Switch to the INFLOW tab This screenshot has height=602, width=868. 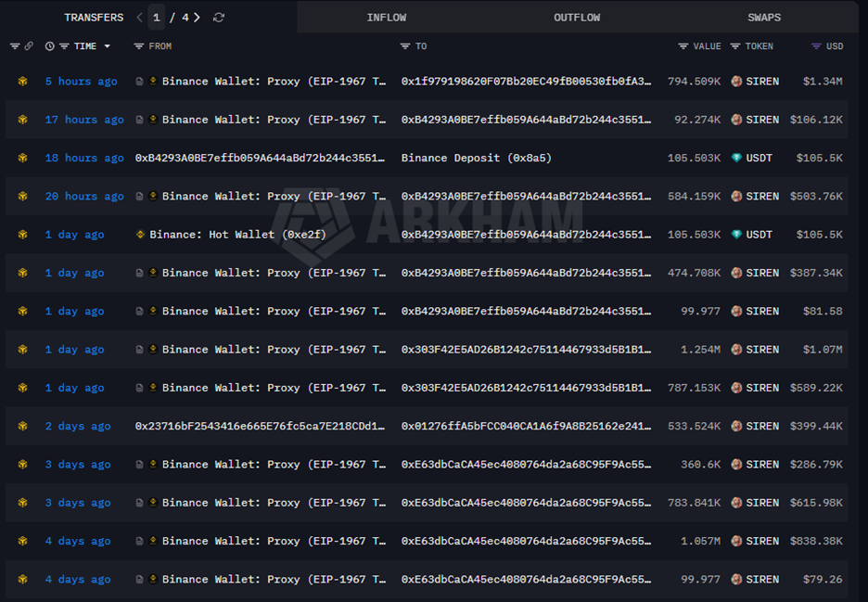386,18
